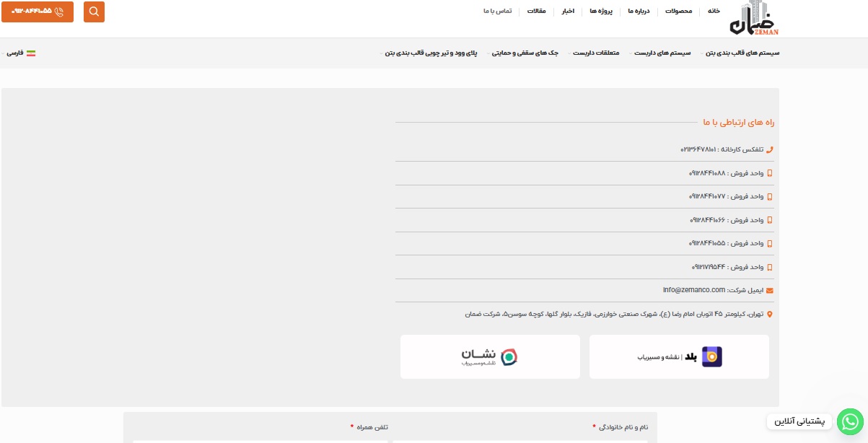Click the orange phone number call button

38,12
